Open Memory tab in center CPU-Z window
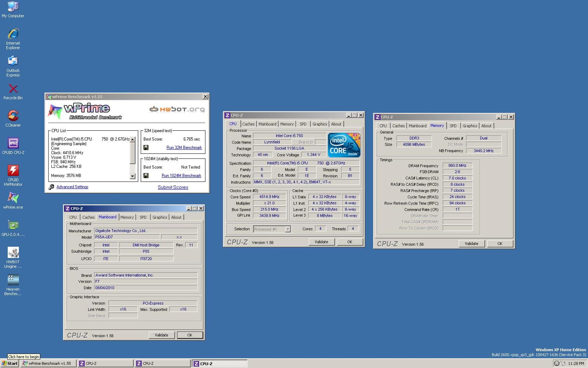The height and width of the screenshot is (368, 588). tap(287, 124)
